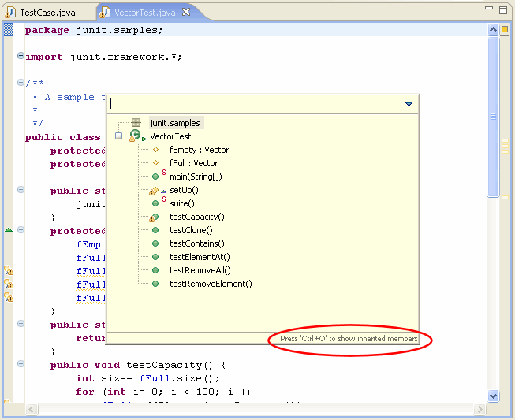Click the setUp method warning icon
The height and width of the screenshot is (420, 515).
click(153, 191)
